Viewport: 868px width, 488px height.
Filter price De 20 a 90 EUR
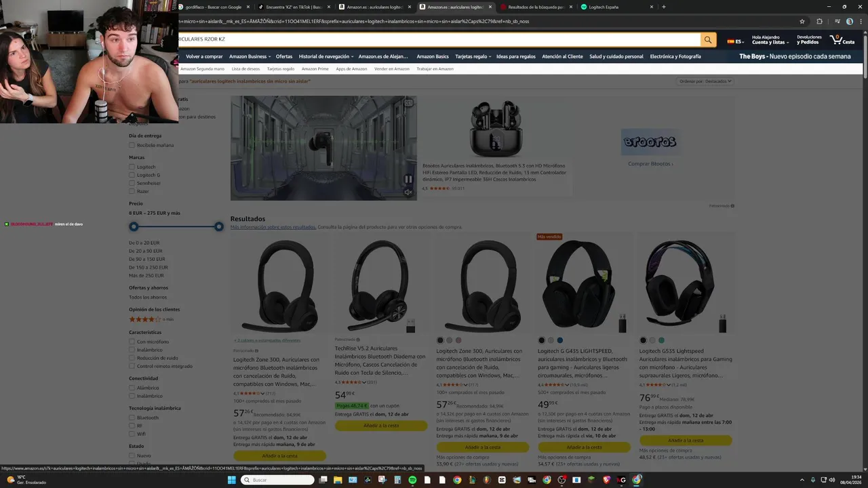[146, 251]
